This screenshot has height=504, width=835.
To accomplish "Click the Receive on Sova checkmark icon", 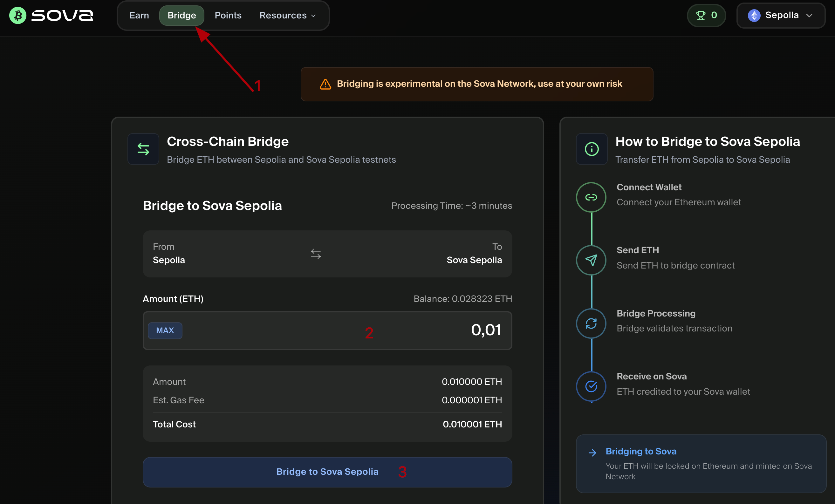I will point(591,386).
